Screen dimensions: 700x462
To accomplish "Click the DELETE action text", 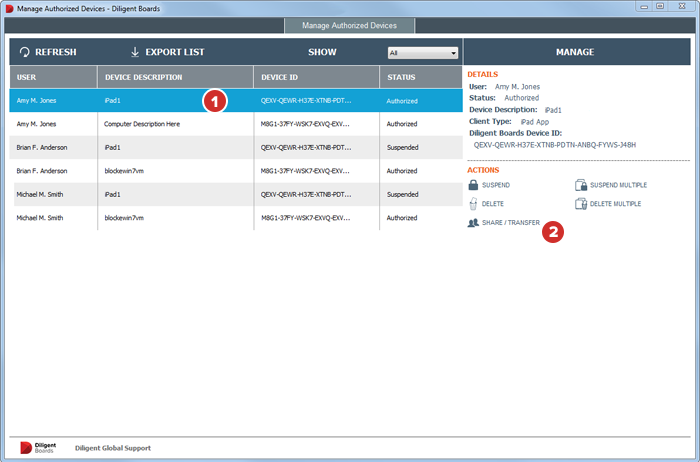I will click(x=493, y=204).
